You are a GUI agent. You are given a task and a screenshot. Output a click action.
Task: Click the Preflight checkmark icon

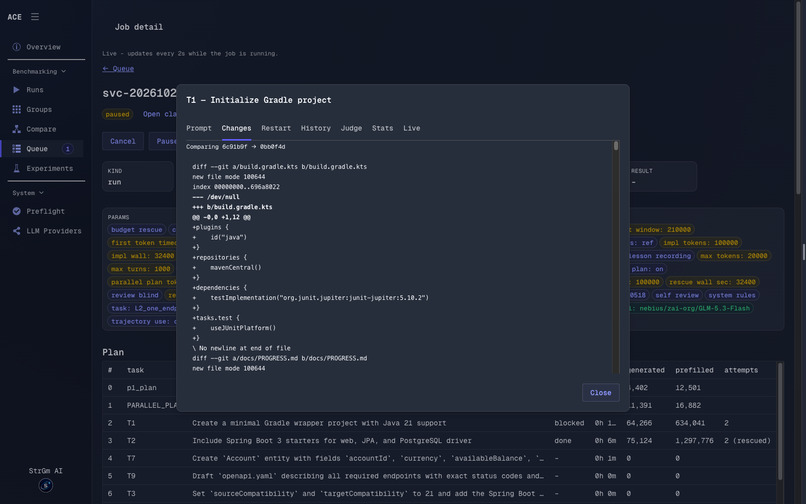[x=16, y=211]
